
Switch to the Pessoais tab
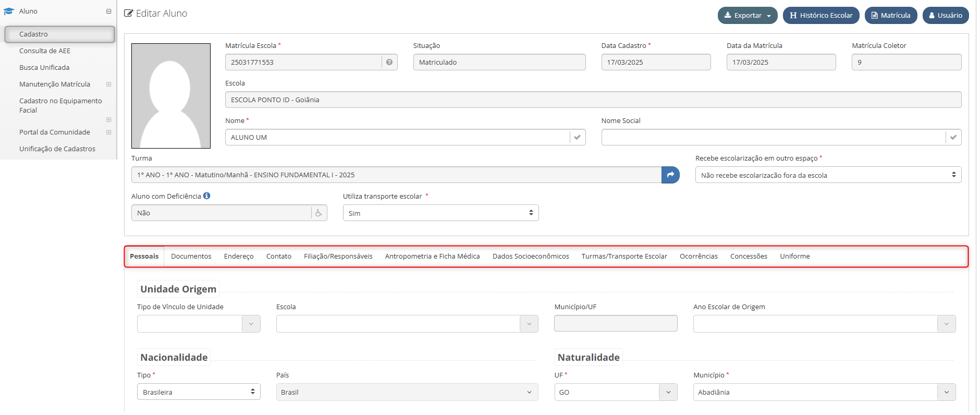(x=144, y=256)
